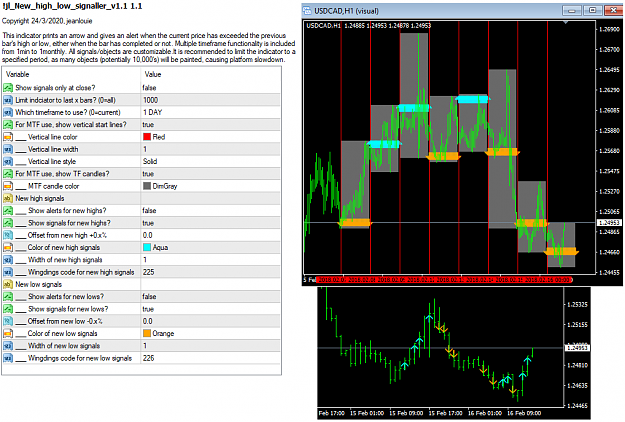625x422 pixels.
Task: Select the 'true' value for new low signals
Action: [148, 309]
